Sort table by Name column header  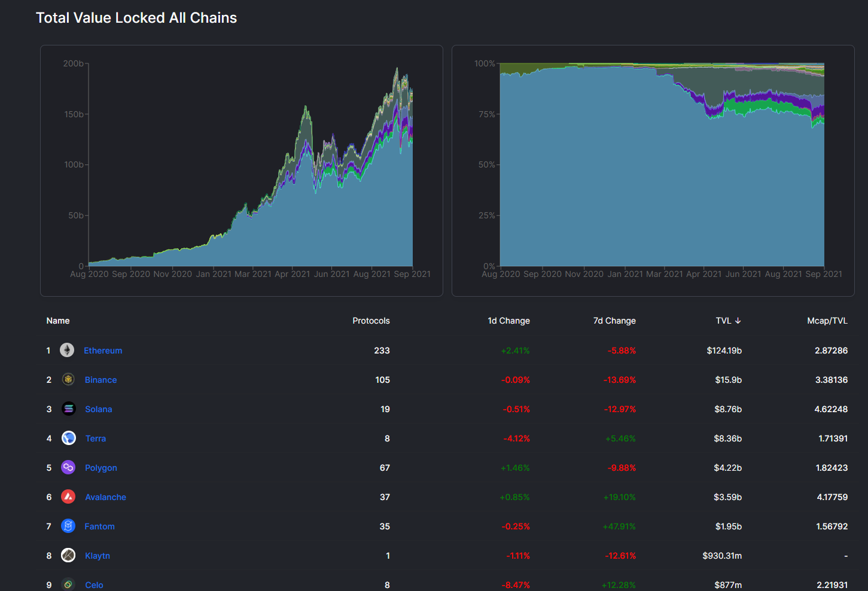[x=58, y=321]
